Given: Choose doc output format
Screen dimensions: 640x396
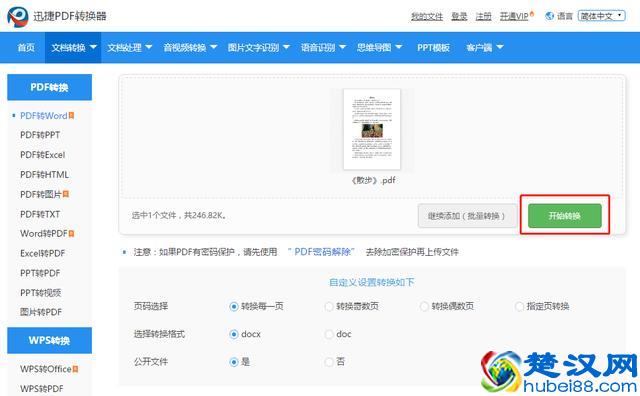Looking at the screenshot, I should (329, 334).
